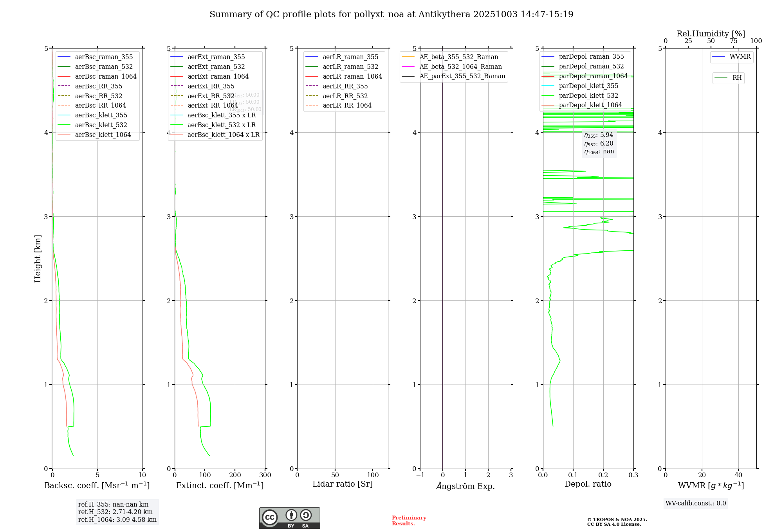
Task: Click the RH green legend line
Action: tap(721, 78)
